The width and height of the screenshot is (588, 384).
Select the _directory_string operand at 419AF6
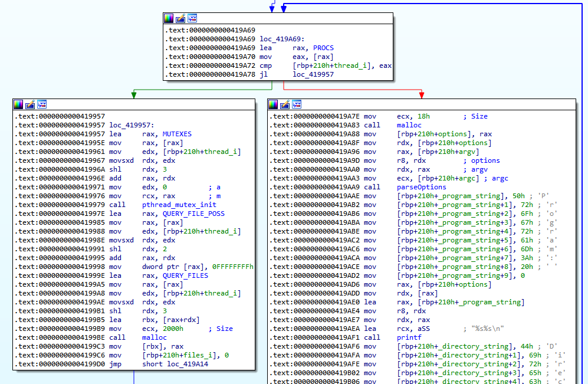pyautogui.click(x=456, y=346)
